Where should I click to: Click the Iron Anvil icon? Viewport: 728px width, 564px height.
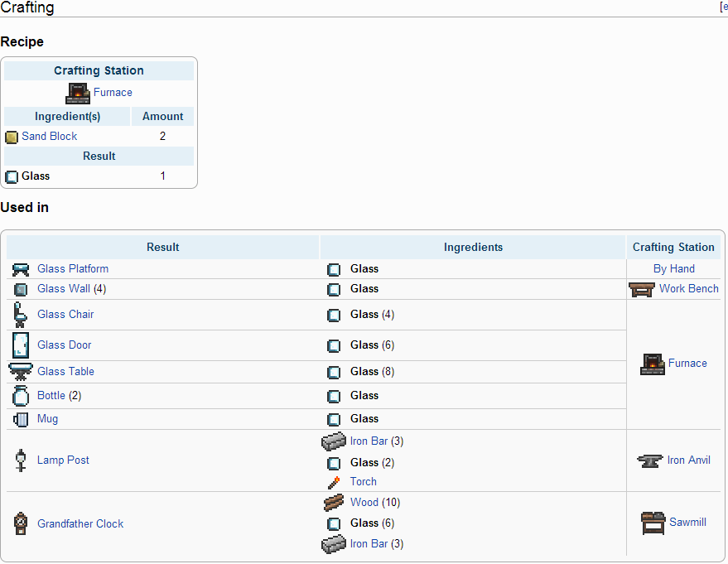(x=649, y=461)
